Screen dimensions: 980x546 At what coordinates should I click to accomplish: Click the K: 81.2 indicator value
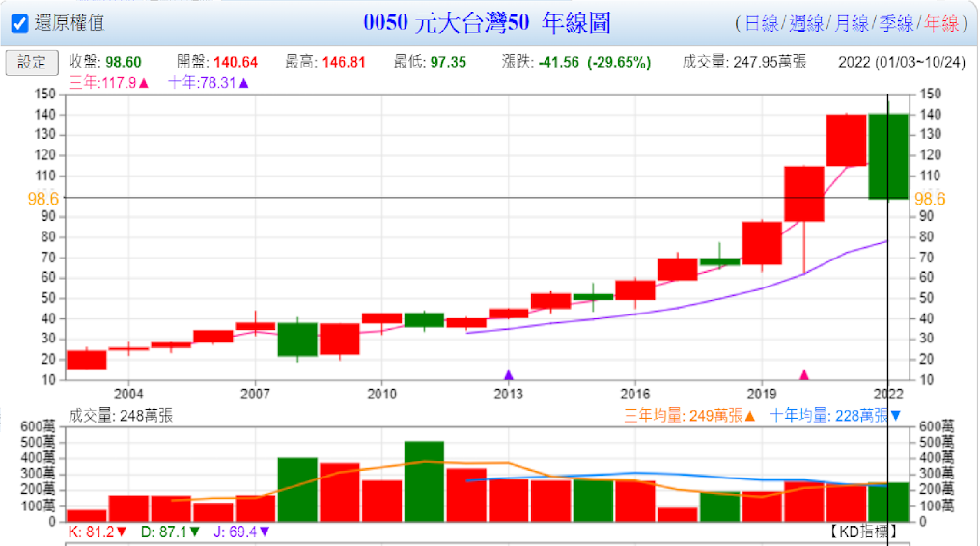click(97, 532)
